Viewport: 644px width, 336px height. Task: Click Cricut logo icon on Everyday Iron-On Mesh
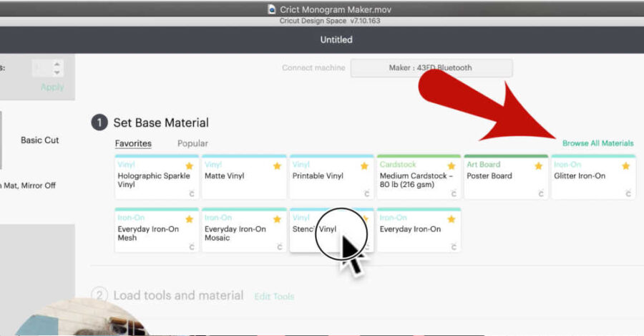pyautogui.click(x=191, y=246)
